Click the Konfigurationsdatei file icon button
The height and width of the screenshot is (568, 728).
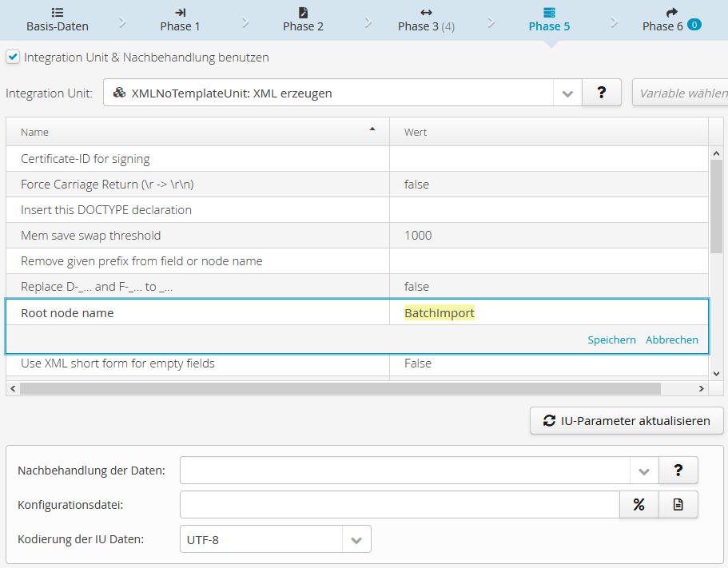678,504
